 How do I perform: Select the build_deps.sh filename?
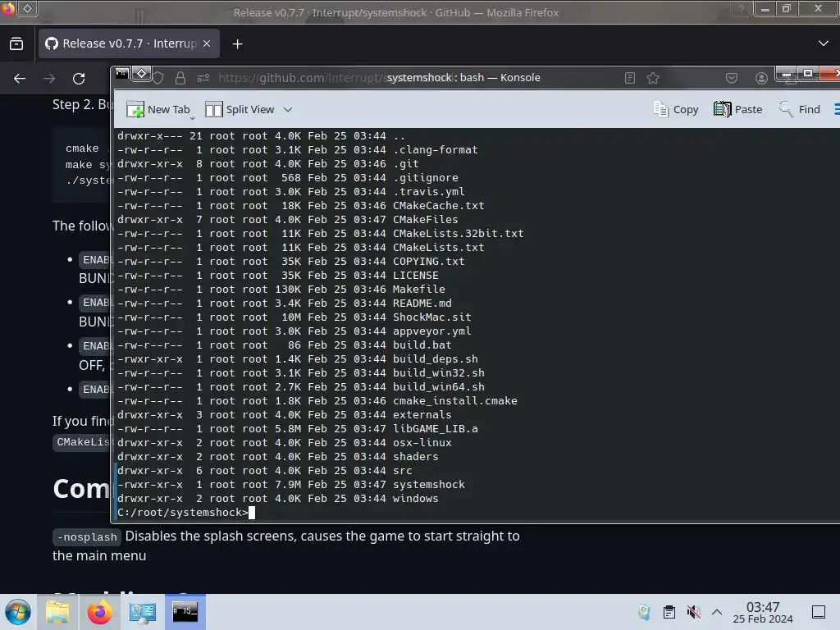tap(435, 359)
